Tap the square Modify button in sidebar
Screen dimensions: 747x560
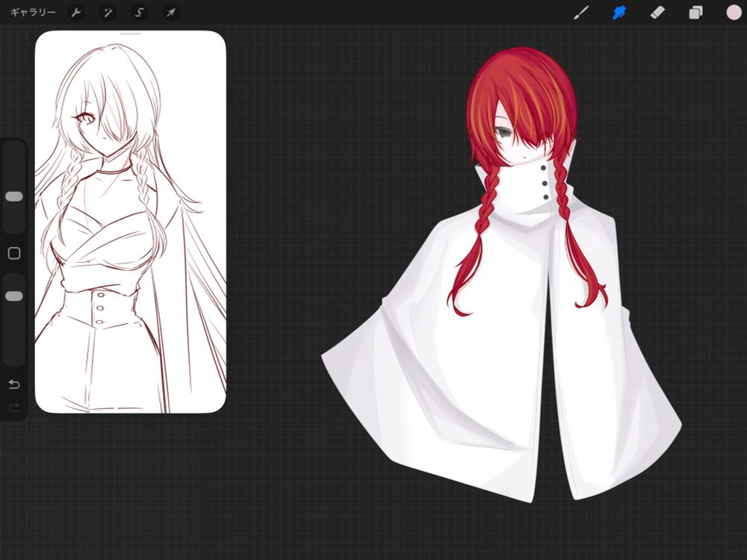(14, 254)
